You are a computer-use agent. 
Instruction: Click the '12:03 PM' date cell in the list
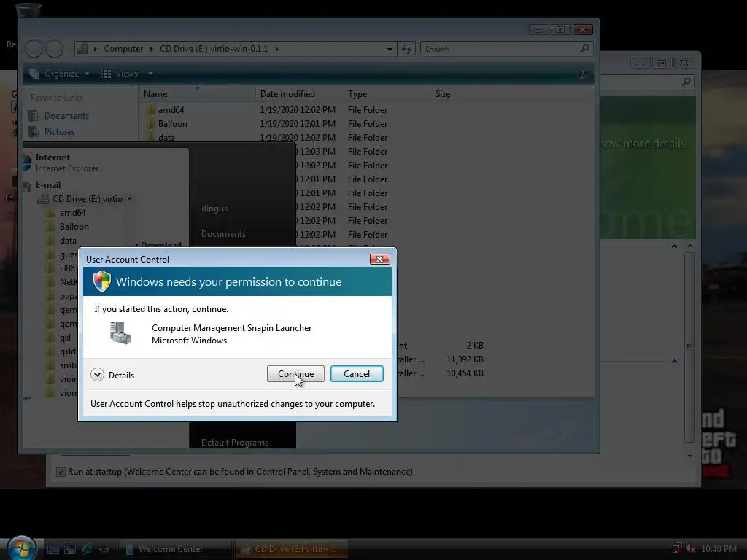coord(317,152)
